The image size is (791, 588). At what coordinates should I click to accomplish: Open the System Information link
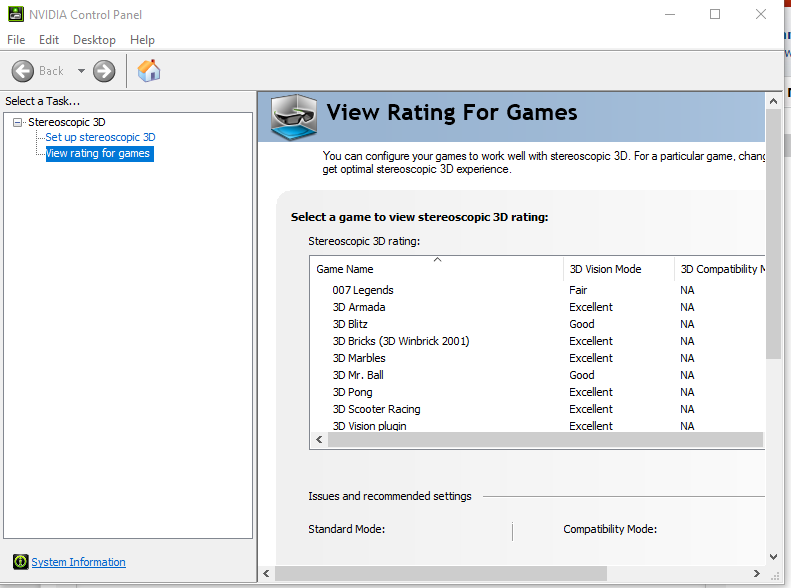coord(78,562)
